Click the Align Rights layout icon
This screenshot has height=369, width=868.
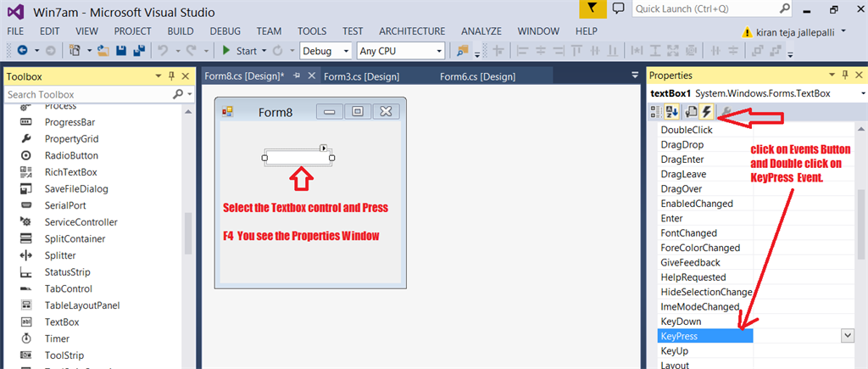pyautogui.click(x=559, y=50)
